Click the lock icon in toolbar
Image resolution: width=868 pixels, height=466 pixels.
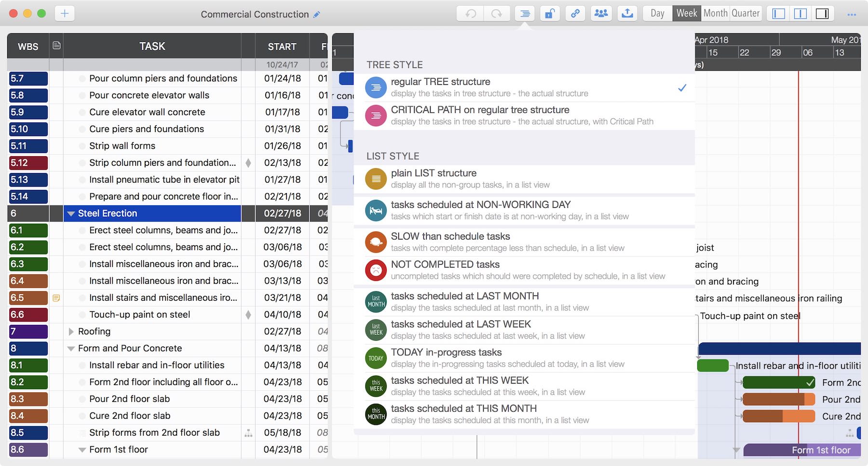pos(549,13)
